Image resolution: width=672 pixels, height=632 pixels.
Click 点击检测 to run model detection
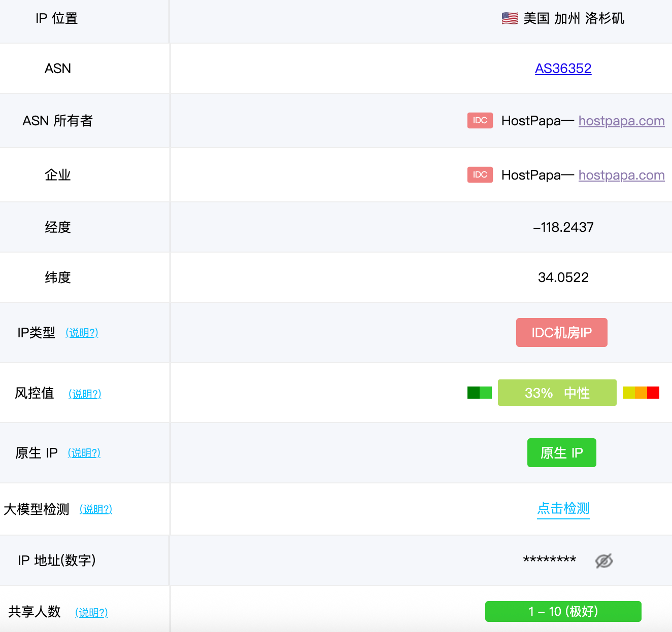tap(563, 508)
